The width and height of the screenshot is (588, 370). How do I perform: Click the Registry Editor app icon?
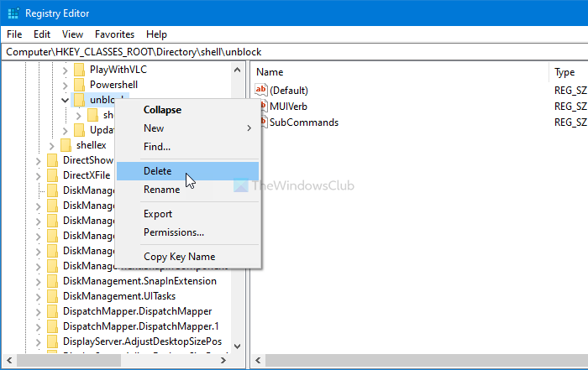coord(13,13)
